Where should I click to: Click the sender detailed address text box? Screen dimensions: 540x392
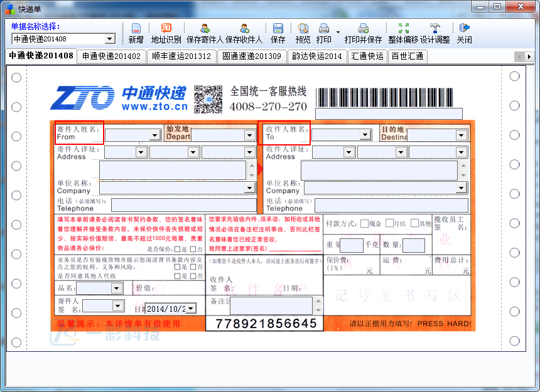pos(173,170)
